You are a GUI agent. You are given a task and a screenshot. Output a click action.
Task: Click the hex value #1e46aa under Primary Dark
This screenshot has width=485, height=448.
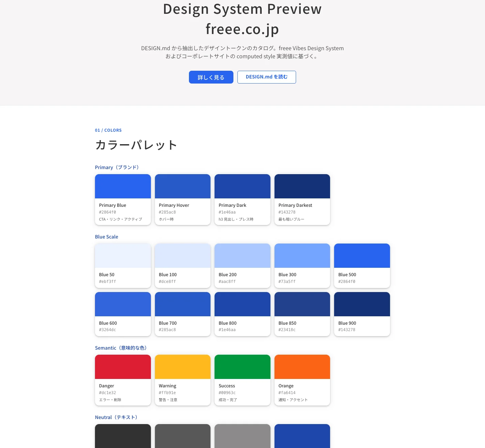click(x=227, y=212)
